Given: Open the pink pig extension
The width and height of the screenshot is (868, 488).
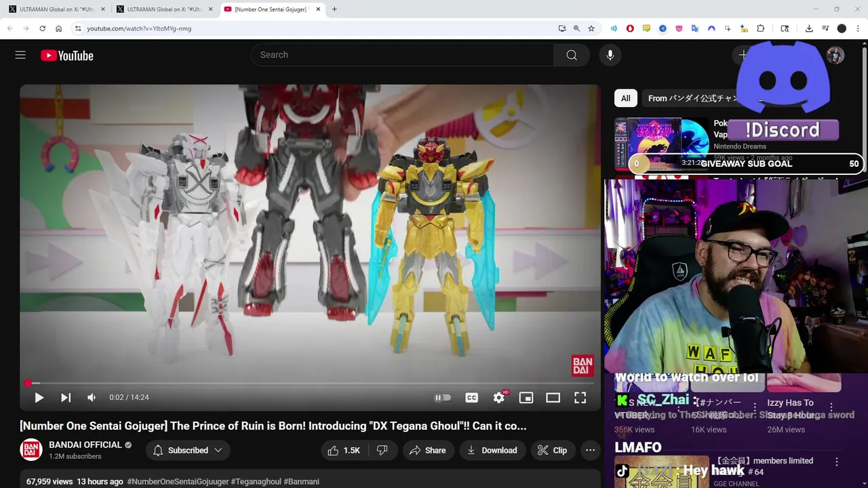Looking at the screenshot, I should coord(679,28).
